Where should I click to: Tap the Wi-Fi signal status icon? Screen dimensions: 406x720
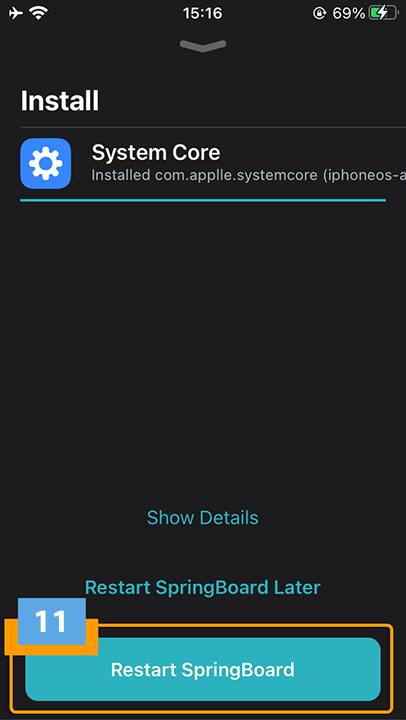[x=39, y=13]
